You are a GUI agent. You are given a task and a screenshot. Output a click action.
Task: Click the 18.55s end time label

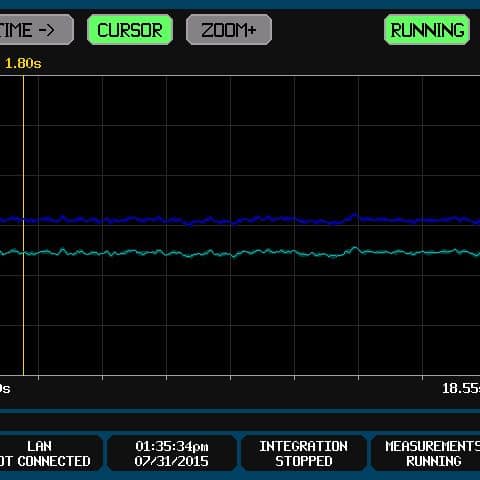[x=461, y=388]
